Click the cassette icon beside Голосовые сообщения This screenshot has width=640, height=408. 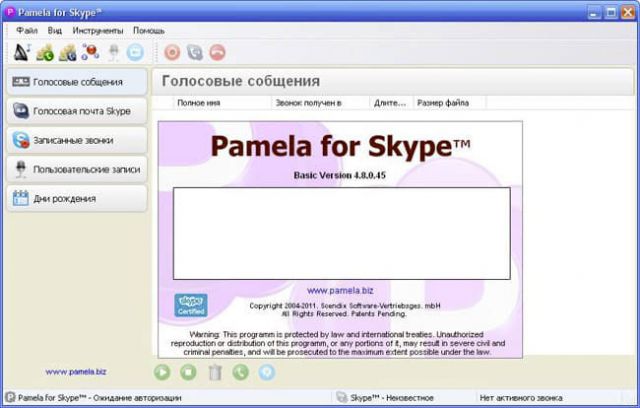tap(21, 82)
